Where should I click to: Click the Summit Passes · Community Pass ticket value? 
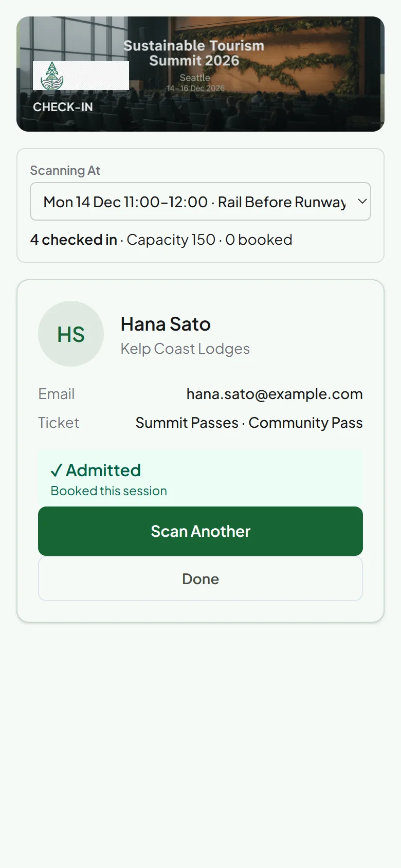tap(249, 423)
